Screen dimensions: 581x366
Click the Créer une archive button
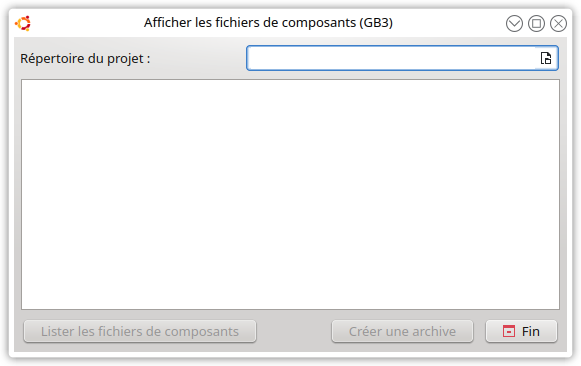pyautogui.click(x=402, y=331)
